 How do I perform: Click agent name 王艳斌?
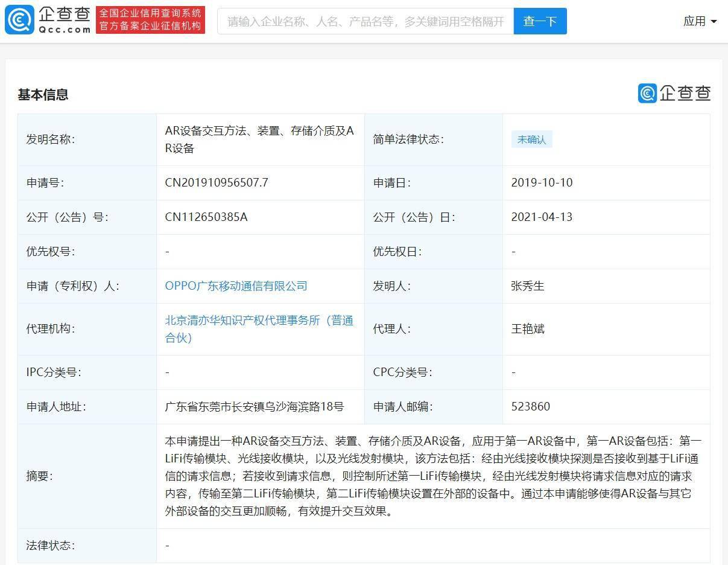pyautogui.click(x=528, y=329)
